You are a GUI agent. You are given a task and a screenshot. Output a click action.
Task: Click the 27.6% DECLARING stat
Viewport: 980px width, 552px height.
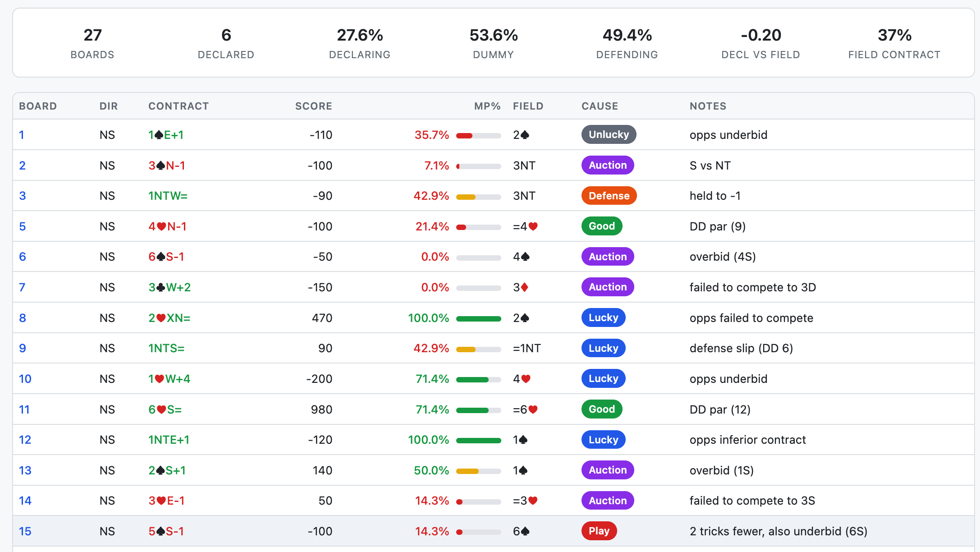coord(359,43)
